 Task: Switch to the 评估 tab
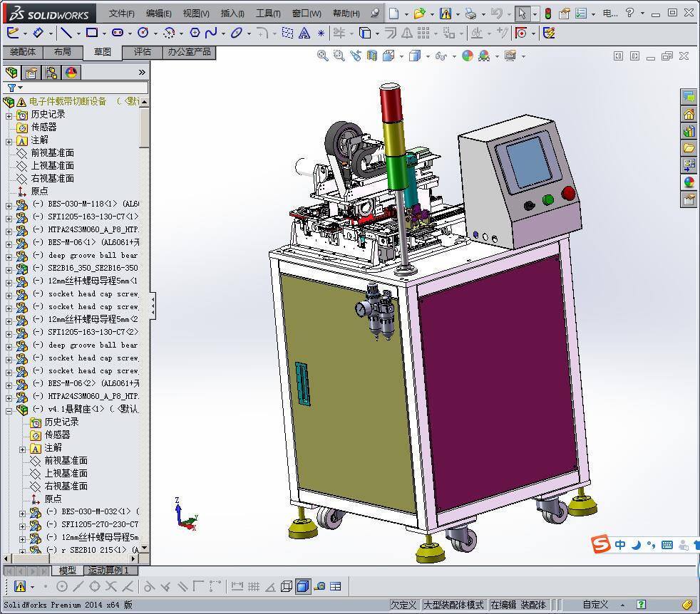143,52
